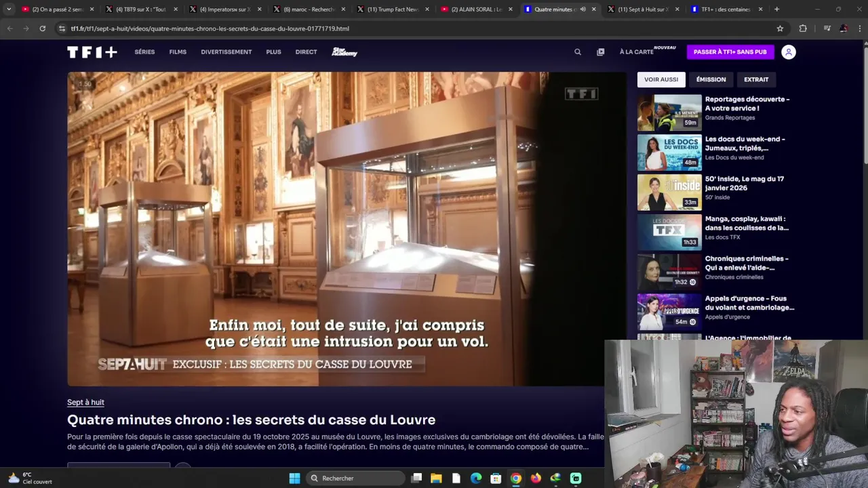Viewport: 868px width, 488px height.
Task: View site information icon in address bar
Action: tap(62, 28)
